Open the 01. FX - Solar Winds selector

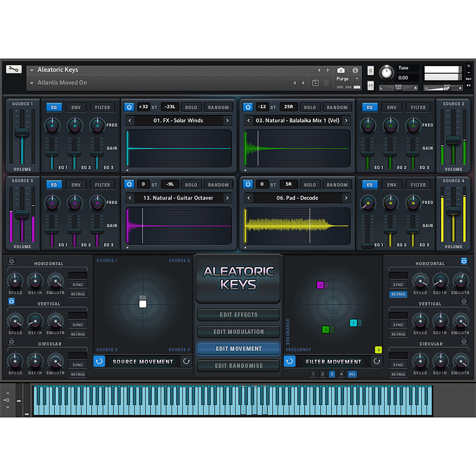(178, 121)
